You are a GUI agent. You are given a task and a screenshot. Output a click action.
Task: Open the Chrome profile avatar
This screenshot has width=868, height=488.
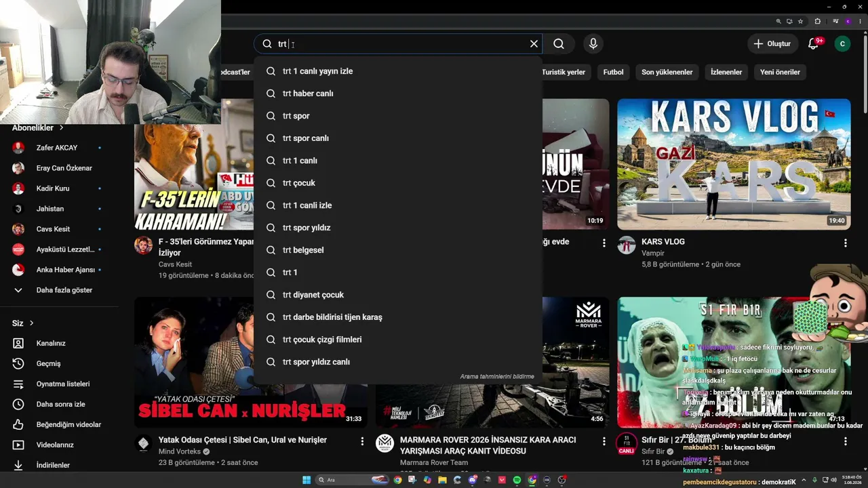coord(848,22)
